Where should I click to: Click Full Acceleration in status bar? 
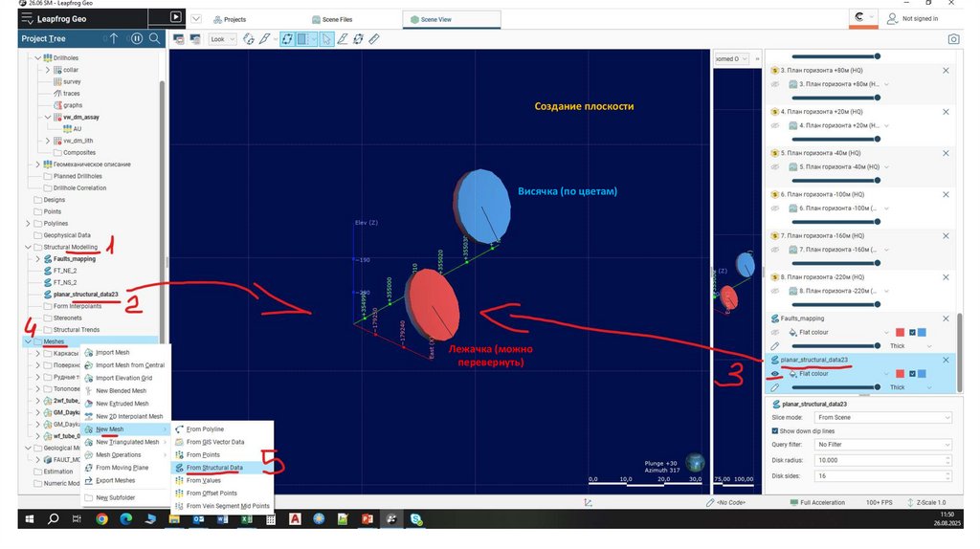(x=817, y=502)
